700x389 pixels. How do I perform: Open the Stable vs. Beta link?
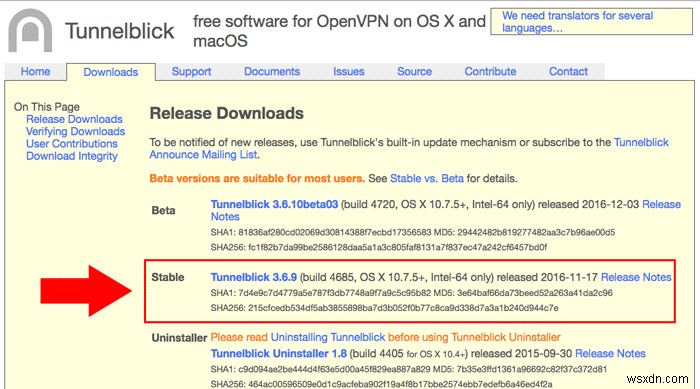click(x=427, y=178)
